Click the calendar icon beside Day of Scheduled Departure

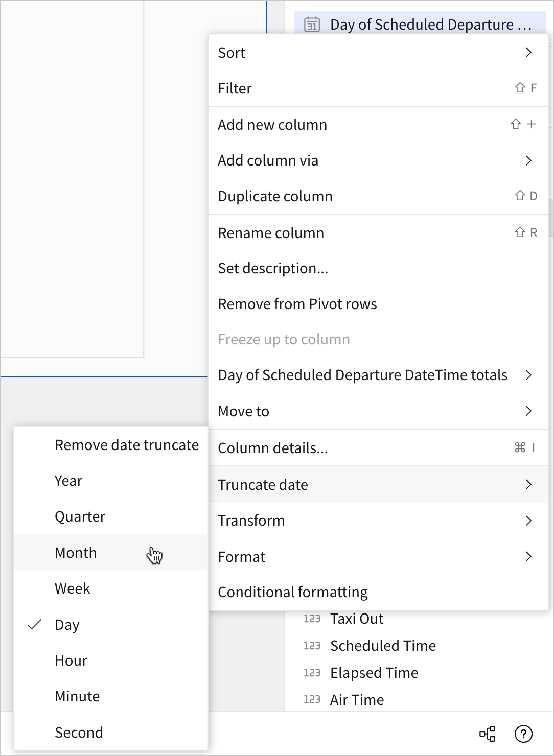click(x=312, y=25)
